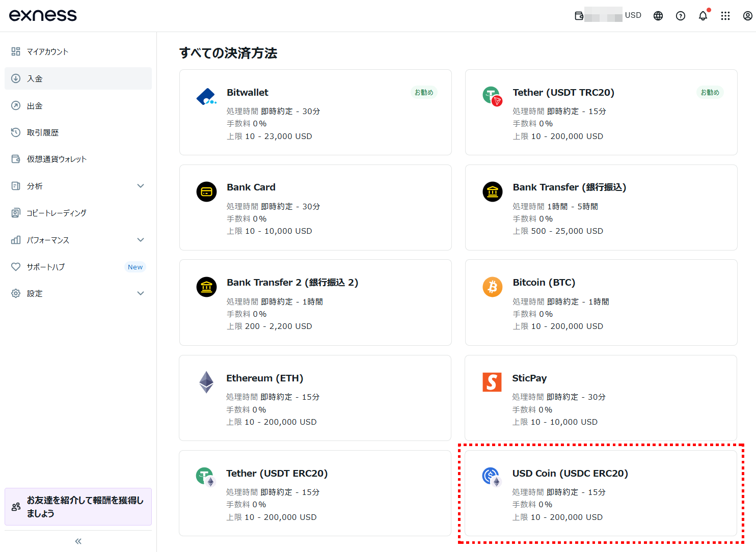Open 仮想通貨ウォレット menu item
This screenshot has width=756, height=552.
78,159
